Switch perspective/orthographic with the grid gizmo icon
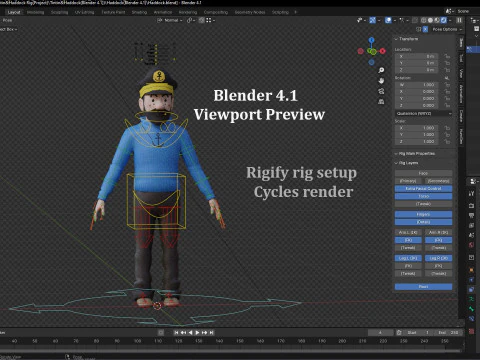Screen dimensions: 480x360 click(381, 101)
